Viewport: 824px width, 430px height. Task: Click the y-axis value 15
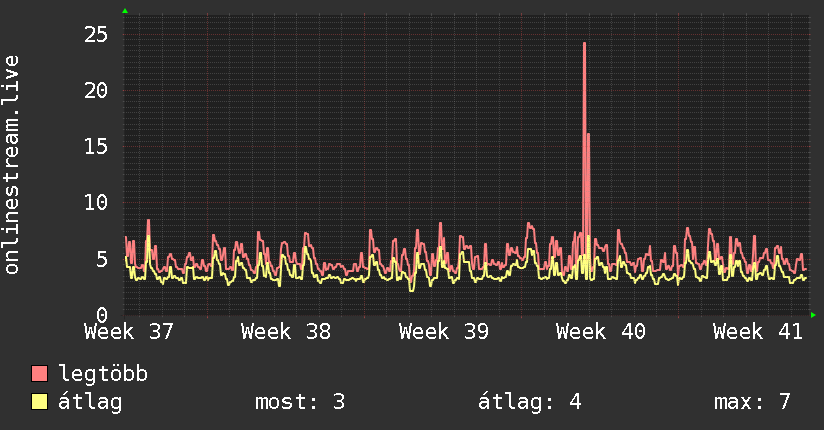click(x=96, y=147)
